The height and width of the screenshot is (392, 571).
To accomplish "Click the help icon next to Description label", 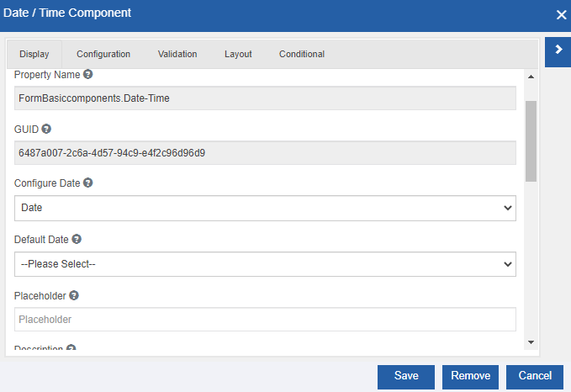I will point(71,347).
